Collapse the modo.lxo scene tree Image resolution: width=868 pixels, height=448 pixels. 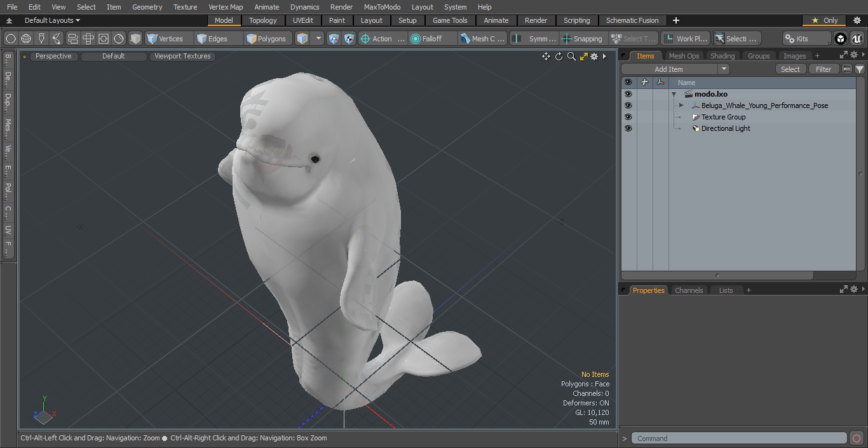(674, 94)
